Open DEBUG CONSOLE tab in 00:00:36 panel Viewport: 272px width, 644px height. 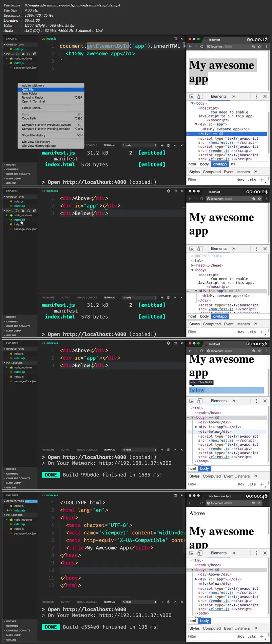coord(87,450)
